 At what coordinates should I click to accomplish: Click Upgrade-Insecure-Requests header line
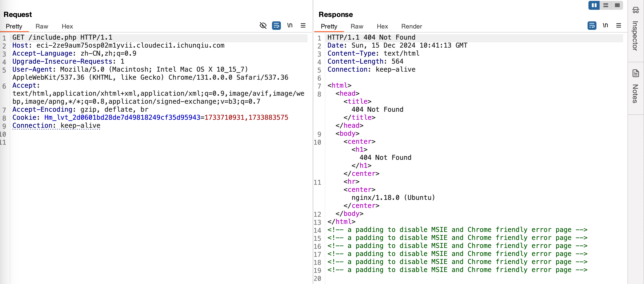pos(68,62)
